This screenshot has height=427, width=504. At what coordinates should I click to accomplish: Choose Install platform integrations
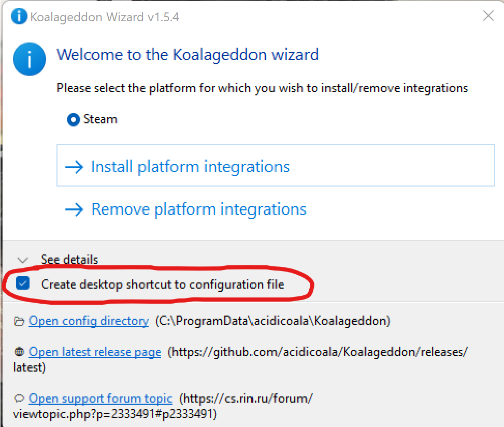pos(190,167)
